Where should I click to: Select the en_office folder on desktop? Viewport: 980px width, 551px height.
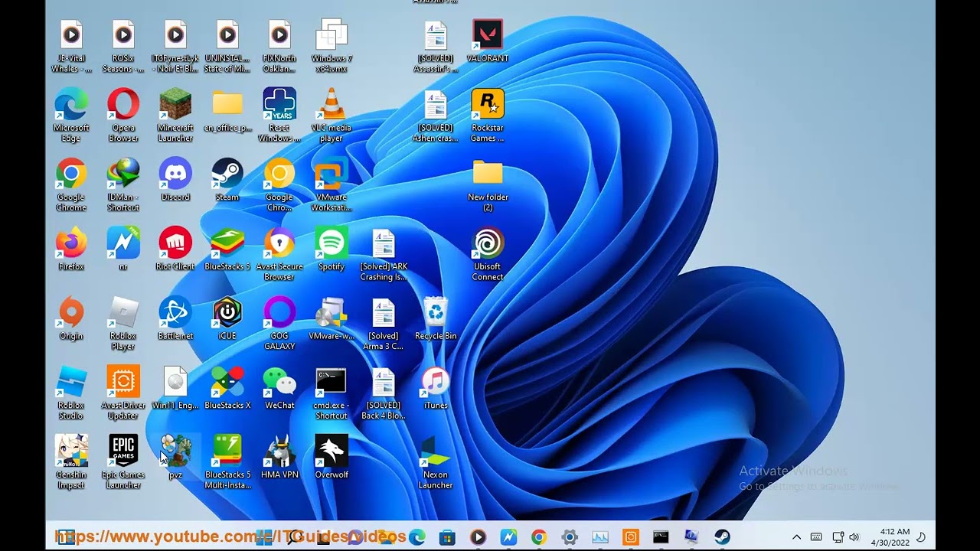click(x=227, y=111)
